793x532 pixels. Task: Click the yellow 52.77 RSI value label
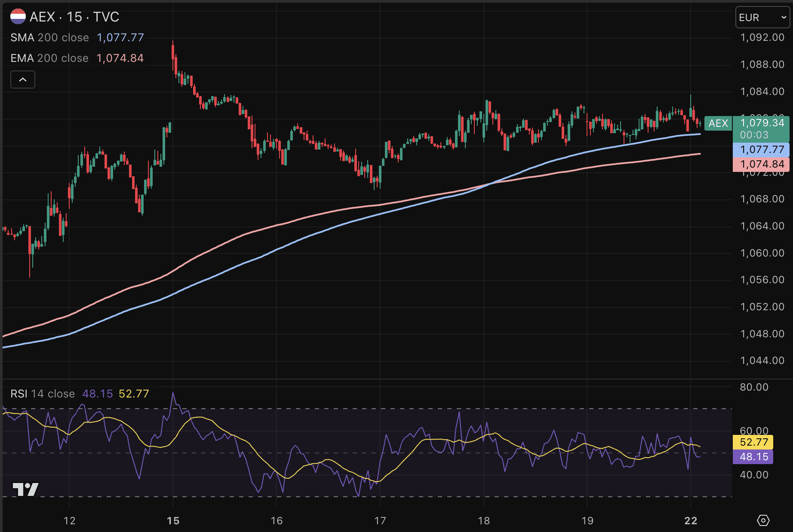click(753, 442)
